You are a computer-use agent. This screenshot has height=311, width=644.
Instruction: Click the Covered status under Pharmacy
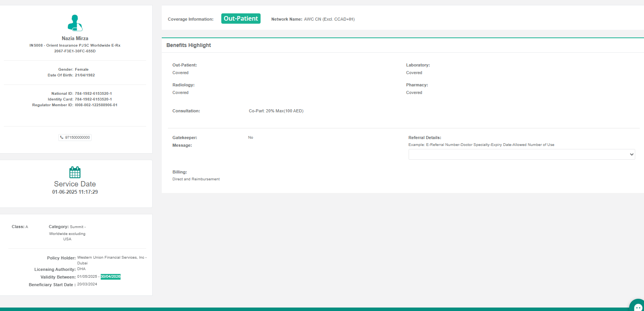click(x=414, y=93)
